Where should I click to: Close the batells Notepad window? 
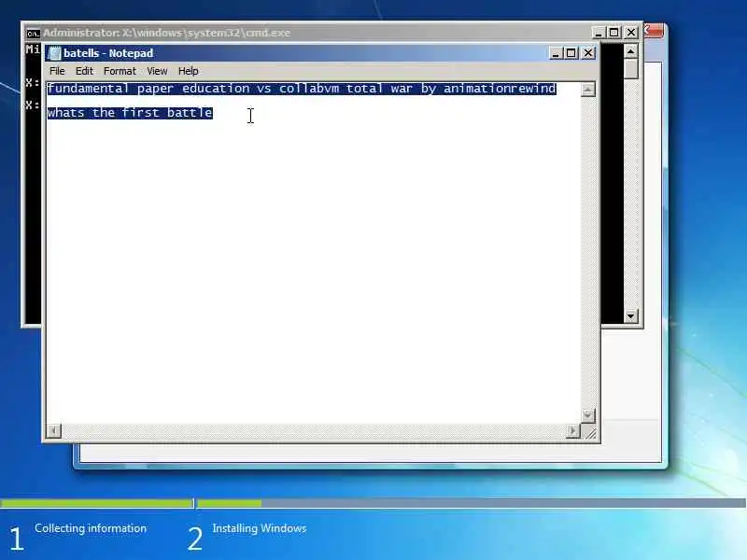588,53
